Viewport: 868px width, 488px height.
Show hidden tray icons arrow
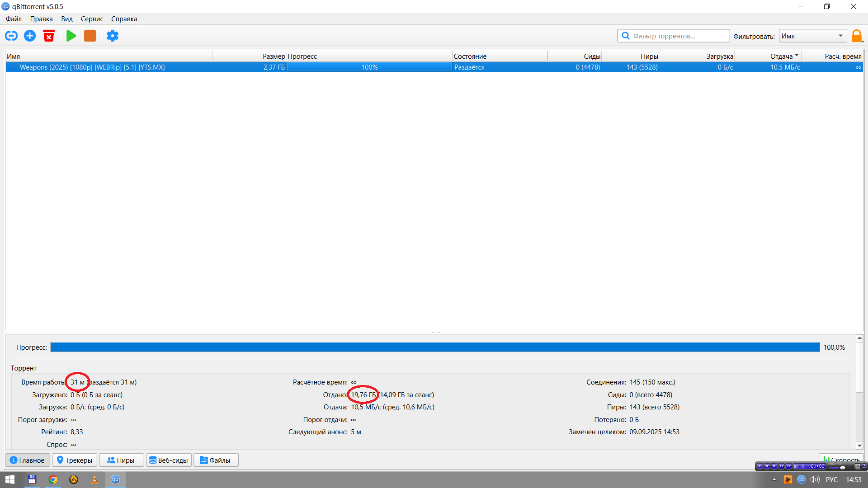774,479
